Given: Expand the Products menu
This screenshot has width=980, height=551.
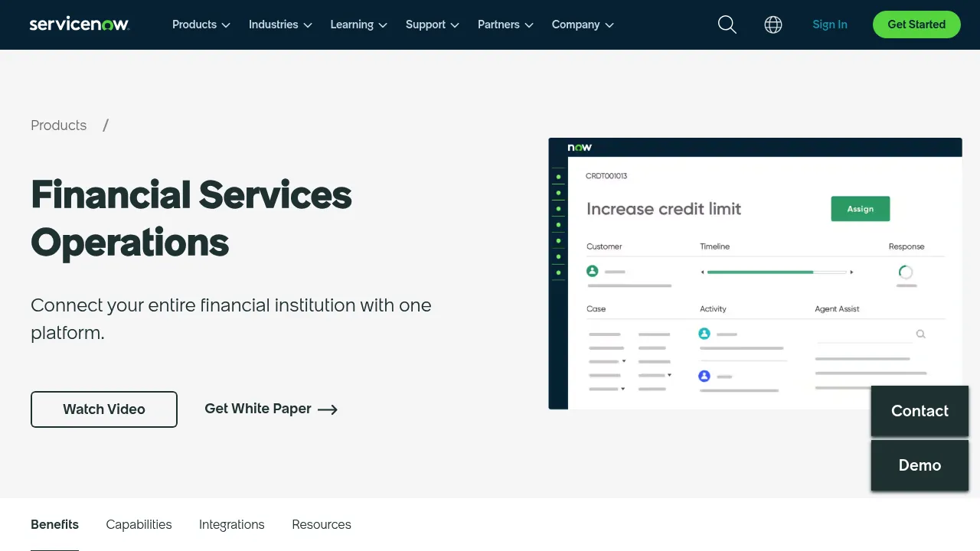Looking at the screenshot, I should tap(201, 24).
